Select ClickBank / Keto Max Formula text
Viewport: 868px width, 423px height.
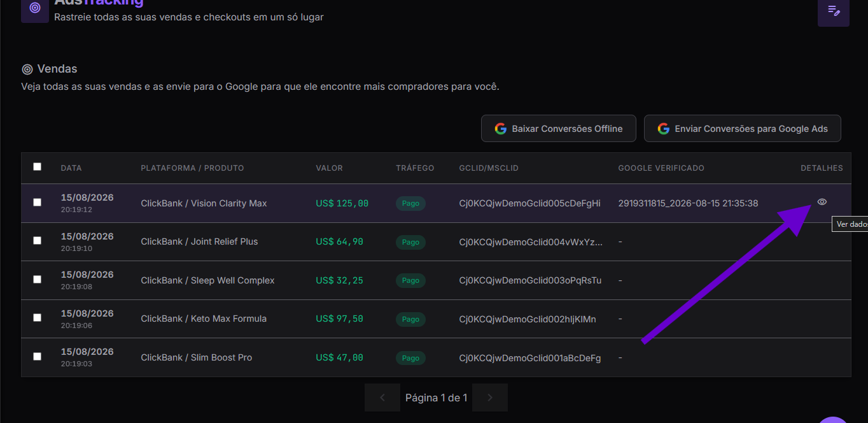[204, 319]
